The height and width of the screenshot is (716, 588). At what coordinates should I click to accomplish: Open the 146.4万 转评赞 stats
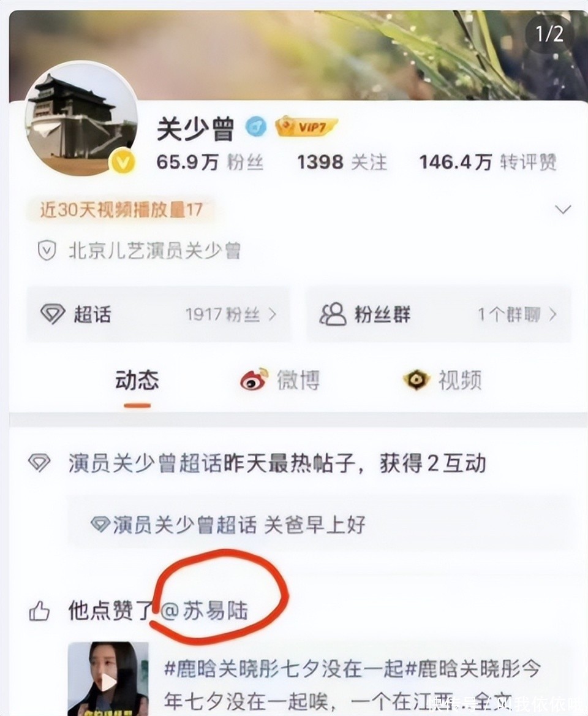[x=488, y=162]
